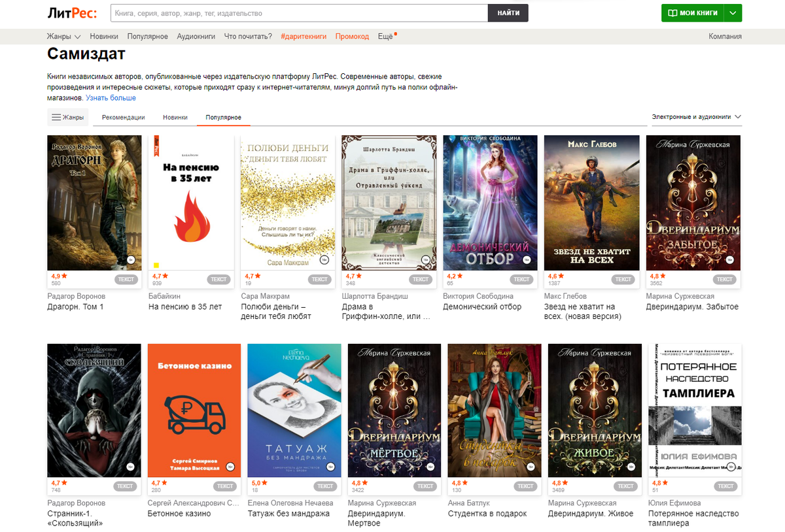785x532 pixels.
Task: Click the 5,0 star rating of Татуаж
Action: (x=260, y=483)
